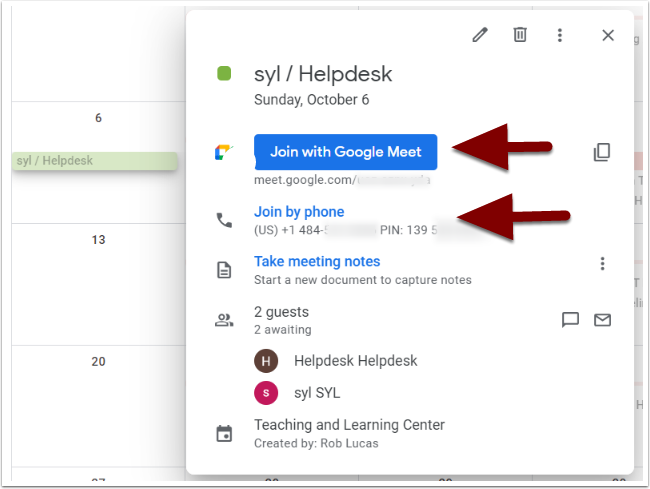The image size is (650, 489).
Task: Close the event details popup
Action: click(x=608, y=35)
